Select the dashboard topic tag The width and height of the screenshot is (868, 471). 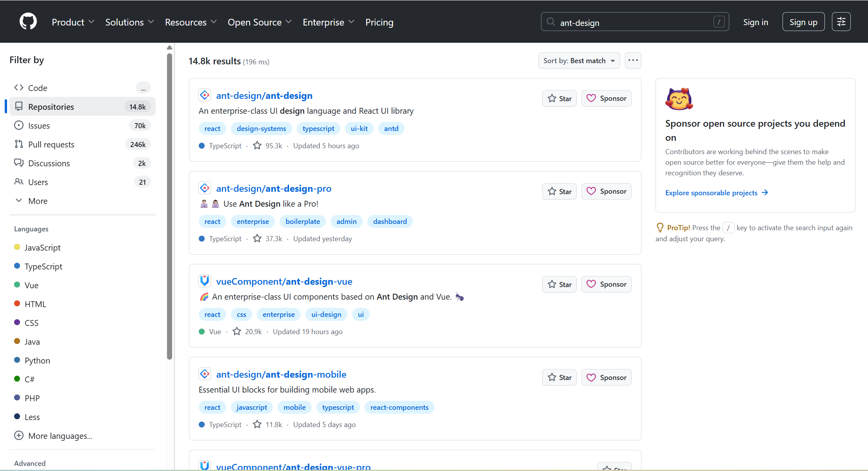390,222
